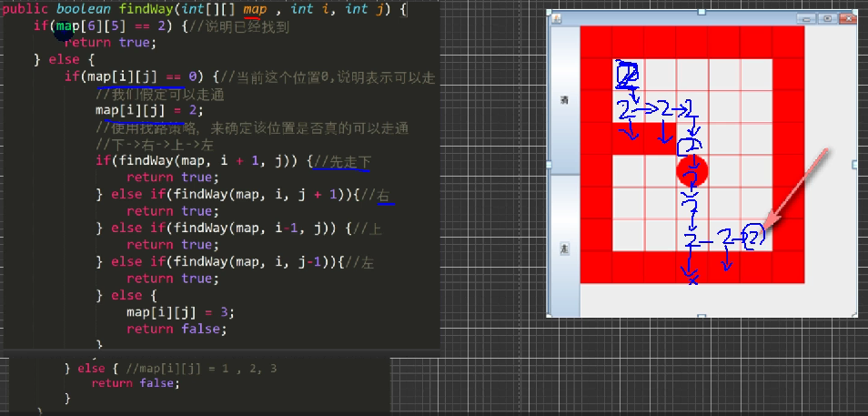
Task: Click the red ball in the maze
Action: 692,171
